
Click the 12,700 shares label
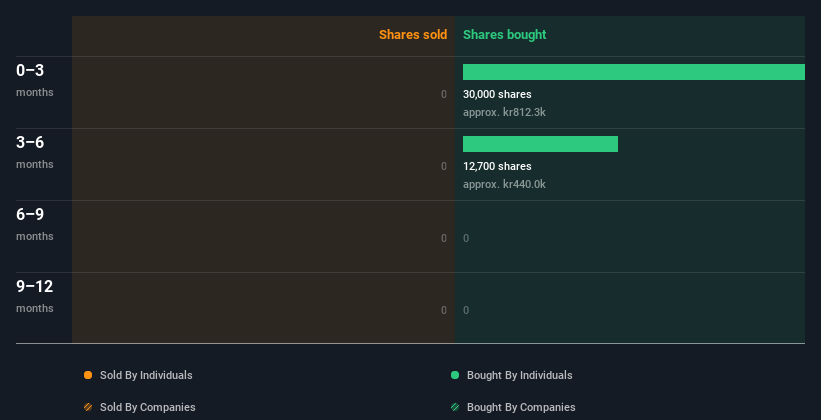497,166
